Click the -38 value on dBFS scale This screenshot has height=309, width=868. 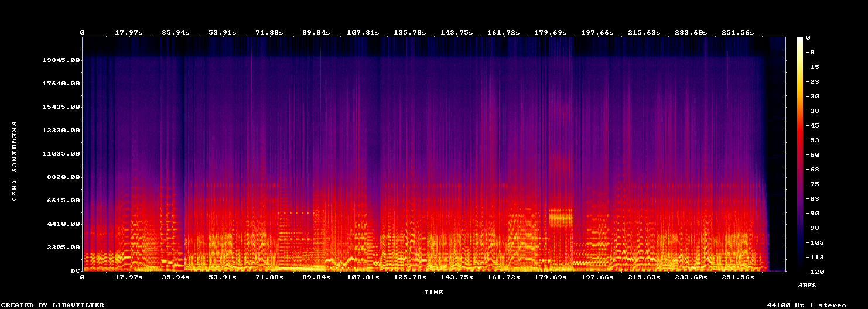[x=812, y=111]
